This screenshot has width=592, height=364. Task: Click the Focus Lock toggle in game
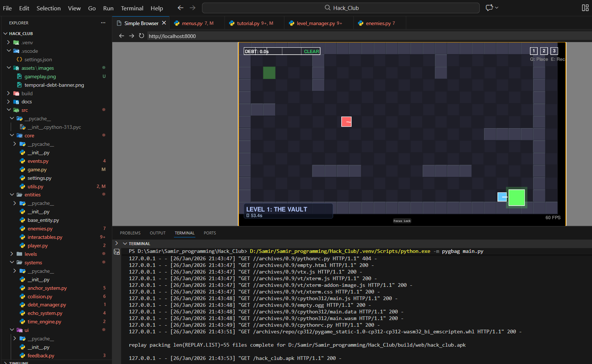coord(402,221)
